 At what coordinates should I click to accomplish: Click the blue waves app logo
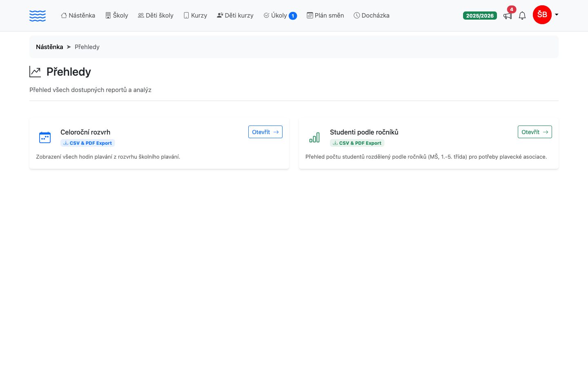point(38,16)
